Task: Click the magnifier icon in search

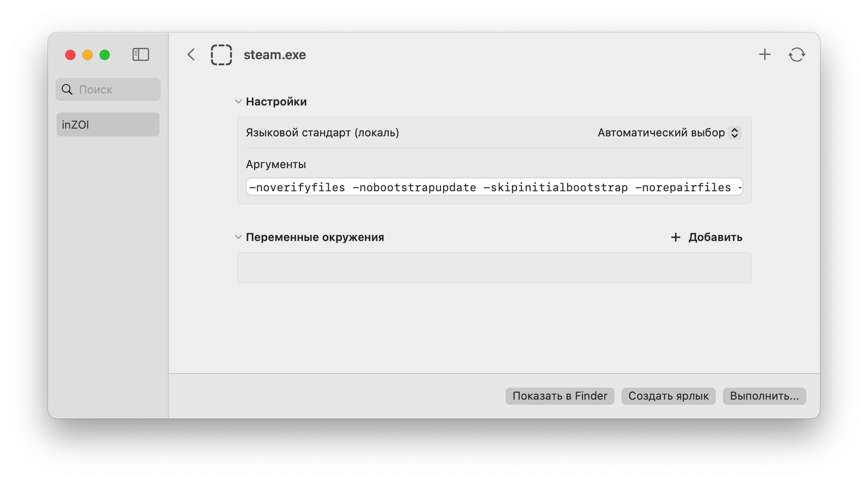Action: 67,89
